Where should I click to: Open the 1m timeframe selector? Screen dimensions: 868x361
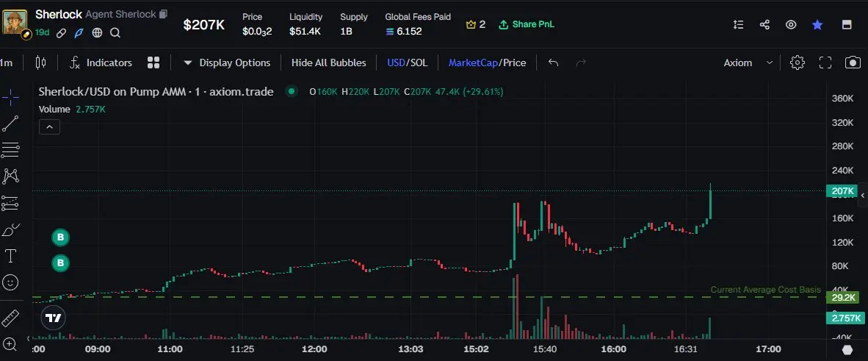(7, 62)
